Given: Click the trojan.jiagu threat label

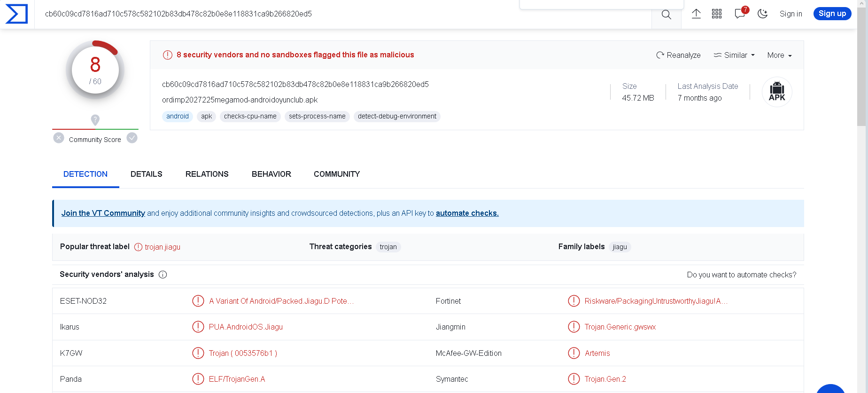Looking at the screenshot, I should pyautogui.click(x=163, y=247).
